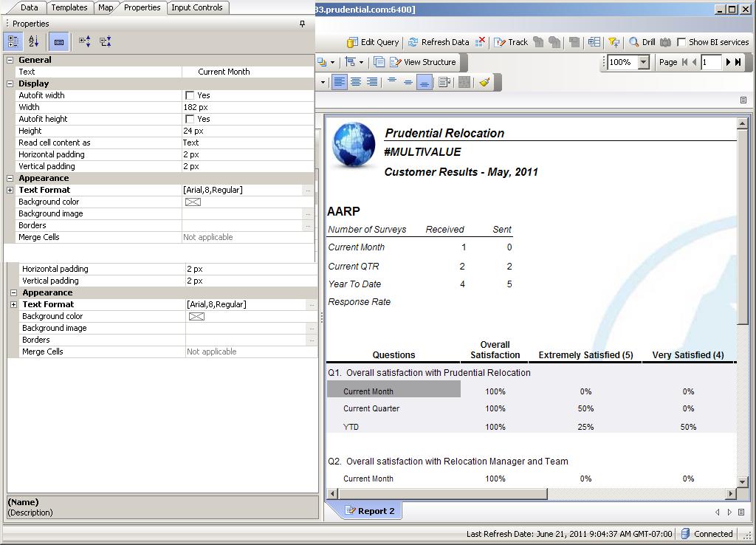Open dropdown arrow beside layers icon
The height and width of the screenshot is (545, 756).
(333, 62)
